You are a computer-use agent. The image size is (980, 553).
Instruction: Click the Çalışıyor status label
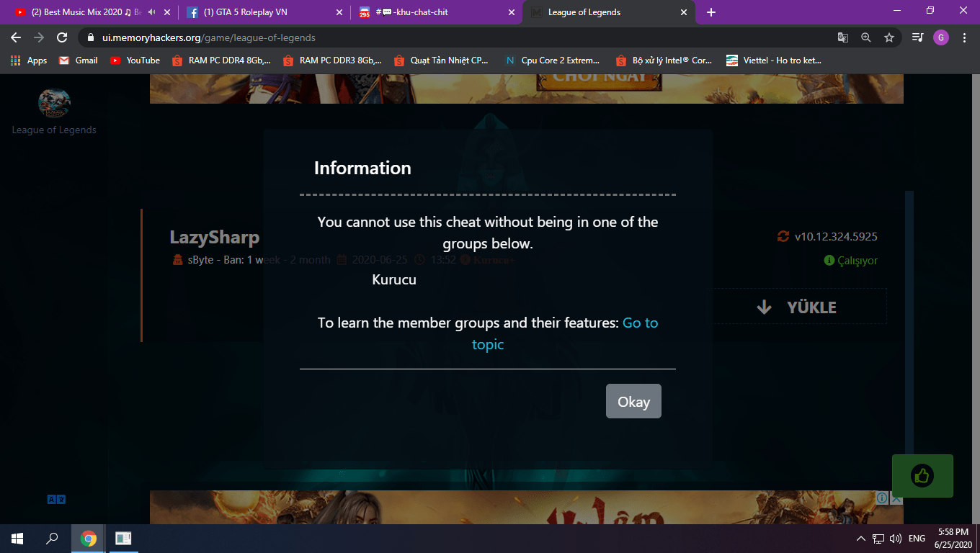point(857,261)
